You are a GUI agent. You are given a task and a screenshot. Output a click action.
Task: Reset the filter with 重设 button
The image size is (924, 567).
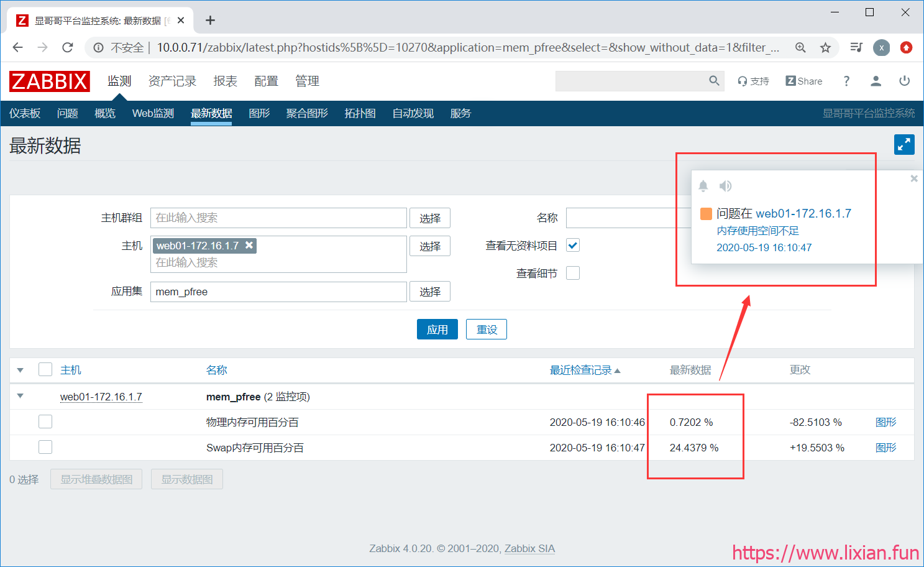(x=487, y=330)
